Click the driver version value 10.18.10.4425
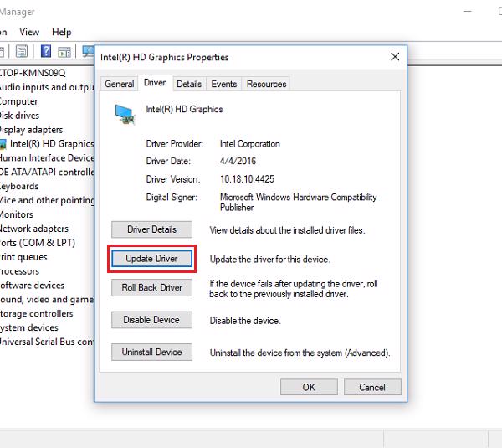Image resolution: width=502 pixels, height=448 pixels. click(247, 179)
